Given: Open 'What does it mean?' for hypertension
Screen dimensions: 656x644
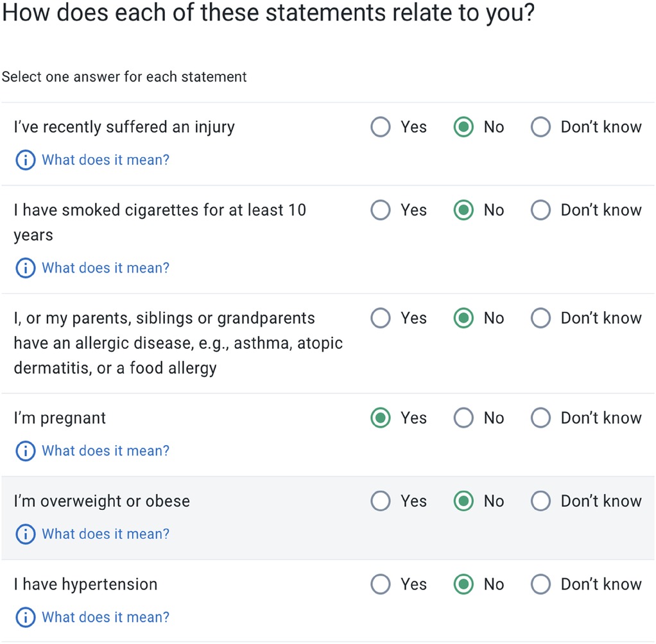Looking at the screenshot, I should pos(105,618).
